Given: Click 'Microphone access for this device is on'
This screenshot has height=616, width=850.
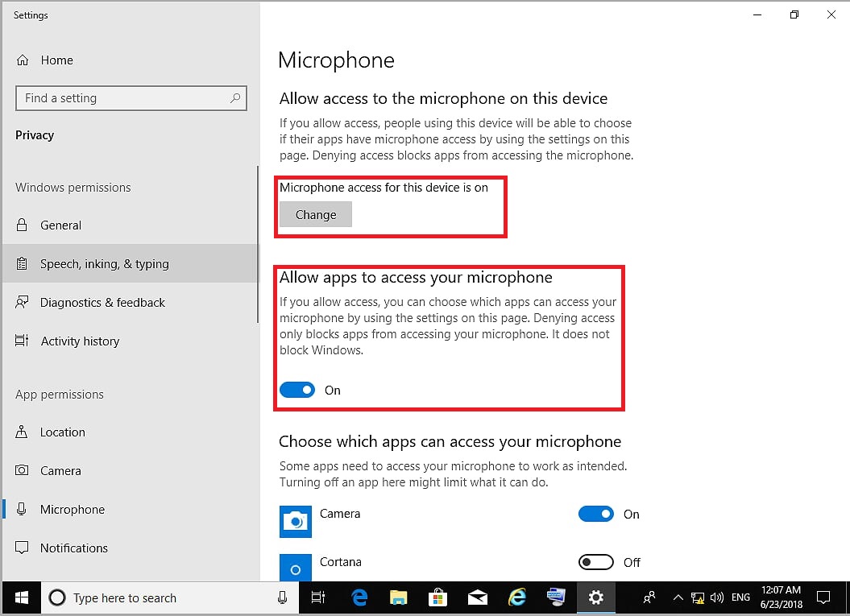Looking at the screenshot, I should (x=384, y=187).
